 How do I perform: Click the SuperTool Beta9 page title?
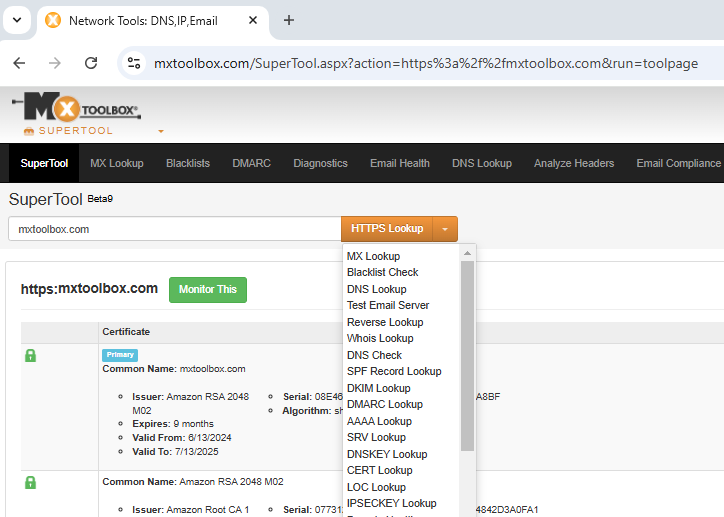(61, 199)
